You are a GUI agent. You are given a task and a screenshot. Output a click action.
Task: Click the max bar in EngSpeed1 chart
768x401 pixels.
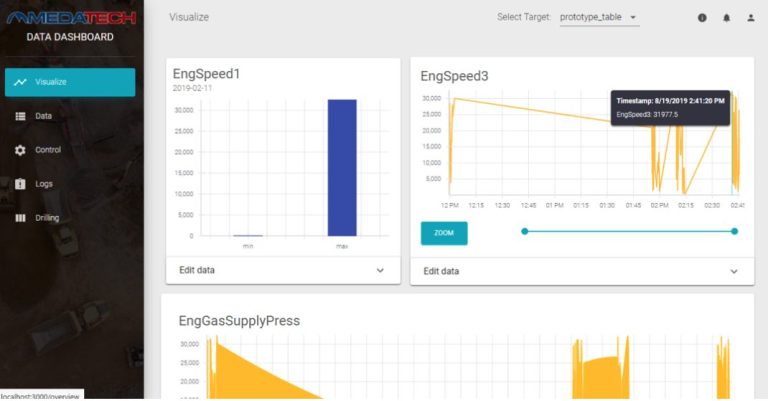click(342, 168)
